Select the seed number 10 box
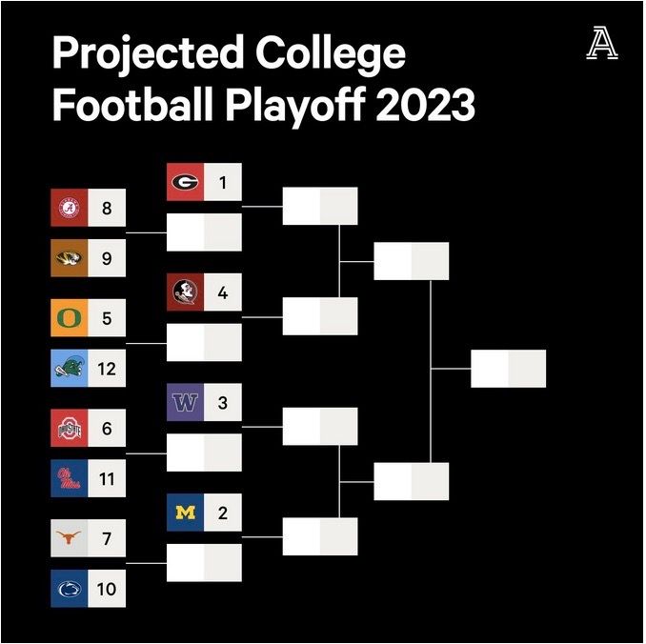 [107, 589]
